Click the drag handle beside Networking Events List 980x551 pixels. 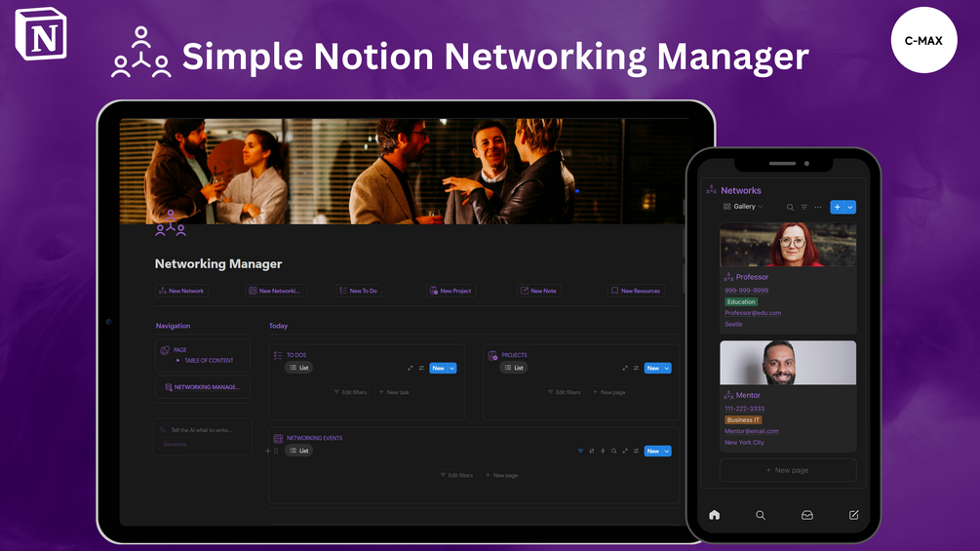(x=276, y=452)
